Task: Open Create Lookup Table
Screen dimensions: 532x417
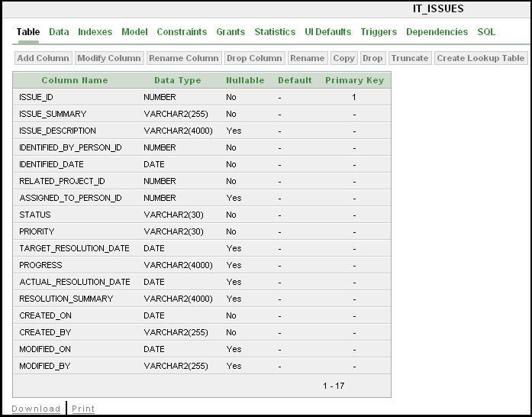Action: tap(480, 58)
